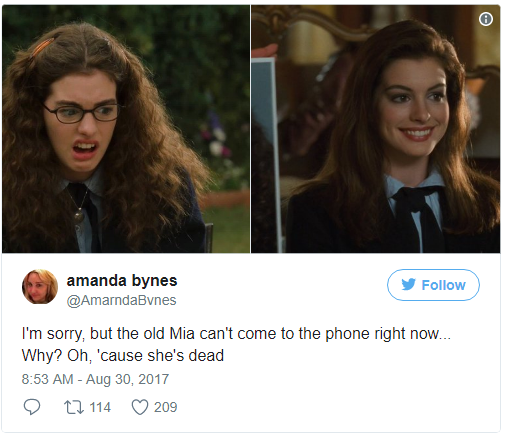Click the 209 likes count
This screenshot has height=439, width=506.
[165, 407]
